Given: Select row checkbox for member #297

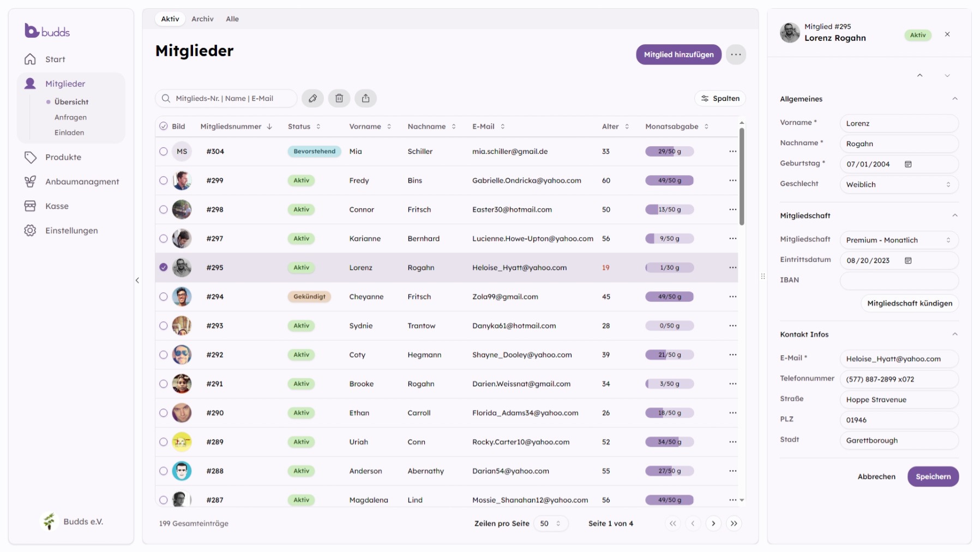Looking at the screenshot, I should (163, 238).
